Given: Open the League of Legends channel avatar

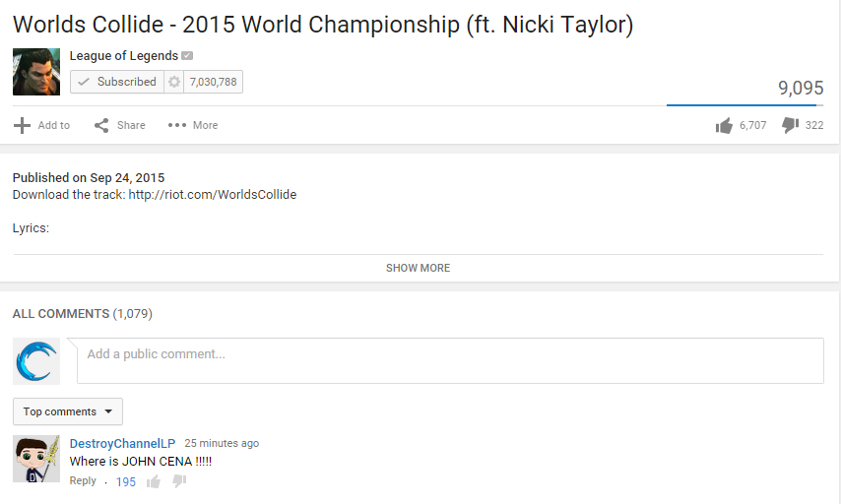Looking at the screenshot, I should point(36,72).
